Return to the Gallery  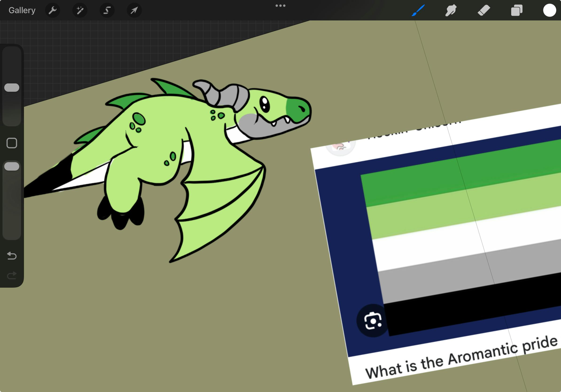[22, 10]
